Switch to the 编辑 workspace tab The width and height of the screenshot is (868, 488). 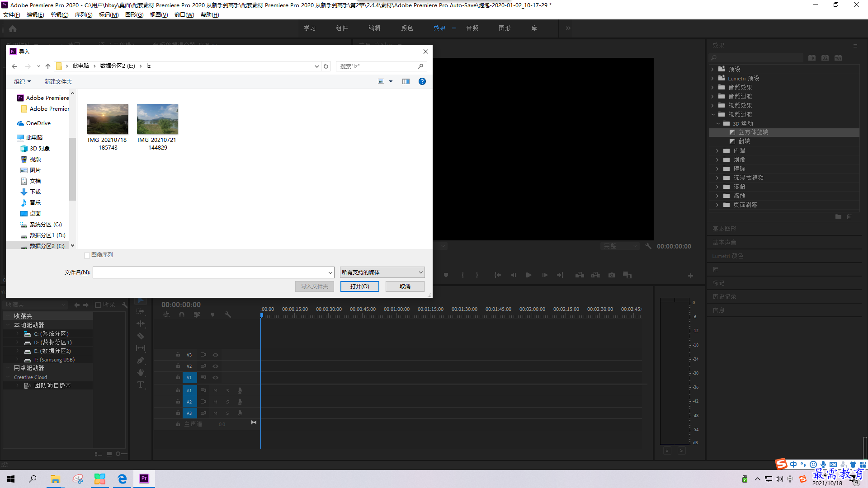(x=374, y=28)
